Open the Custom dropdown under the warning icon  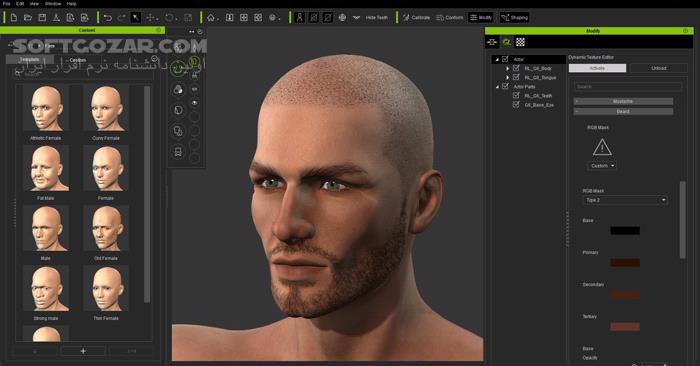click(x=602, y=166)
